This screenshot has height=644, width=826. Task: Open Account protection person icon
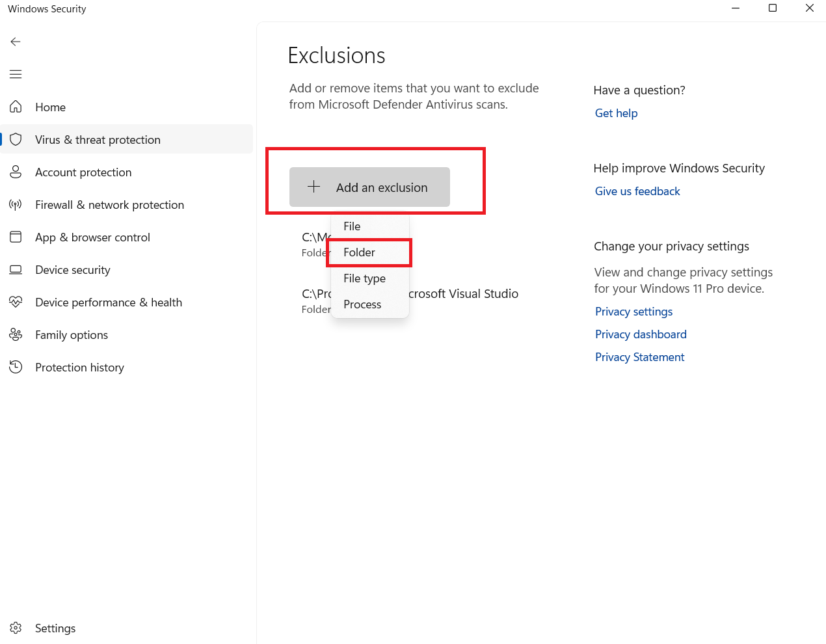[16, 172]
